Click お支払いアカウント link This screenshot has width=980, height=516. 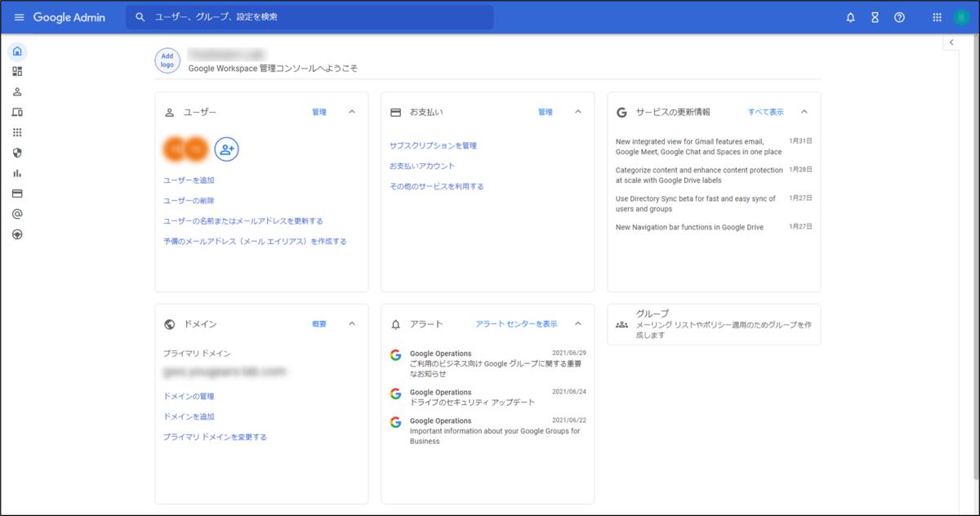422,167
